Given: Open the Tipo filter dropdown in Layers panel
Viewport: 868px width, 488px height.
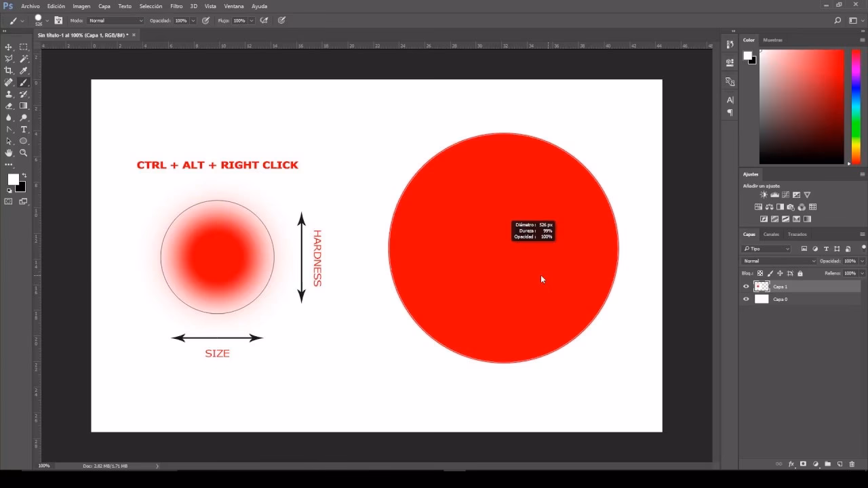Looking at the screenshot, I should click(x=766, y=249).
